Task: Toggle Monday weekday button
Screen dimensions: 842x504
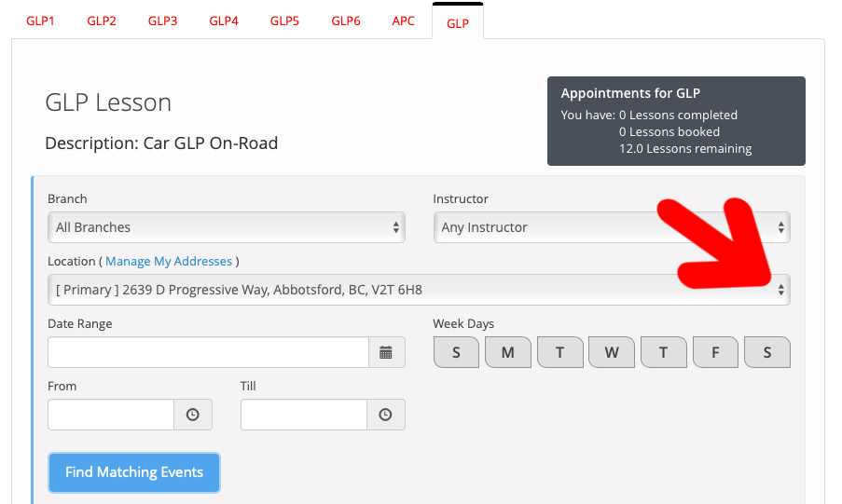Action: coord(508,352)
